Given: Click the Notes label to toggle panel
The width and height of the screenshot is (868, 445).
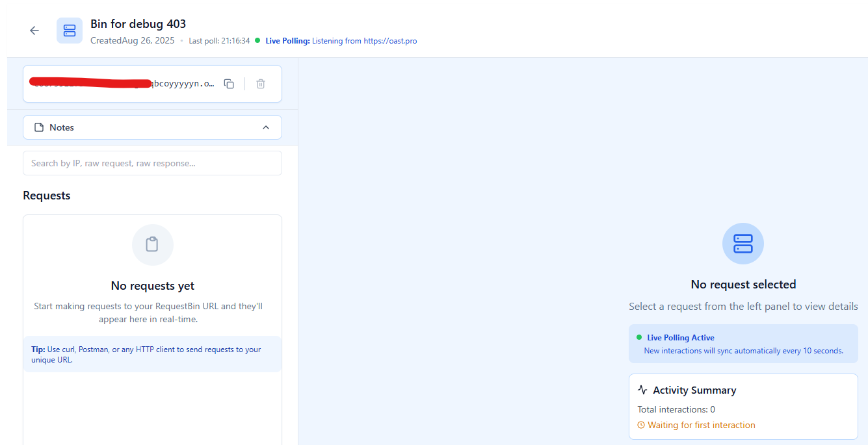Looking at the screenshot, I should click(62, 127).
